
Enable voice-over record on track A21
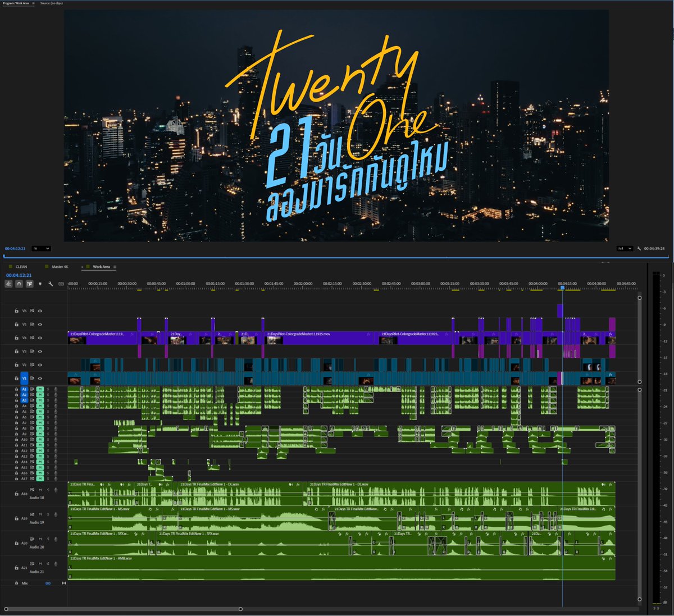click(x=56, y=564)
